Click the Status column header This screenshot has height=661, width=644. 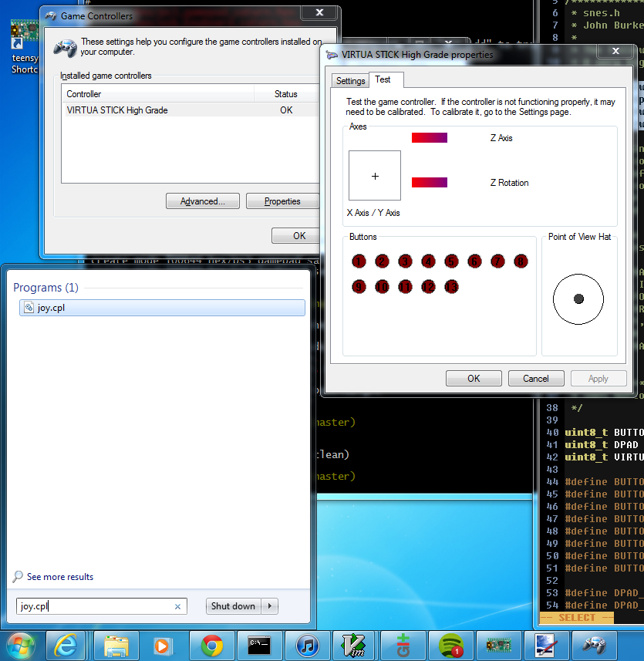(286, 93)
